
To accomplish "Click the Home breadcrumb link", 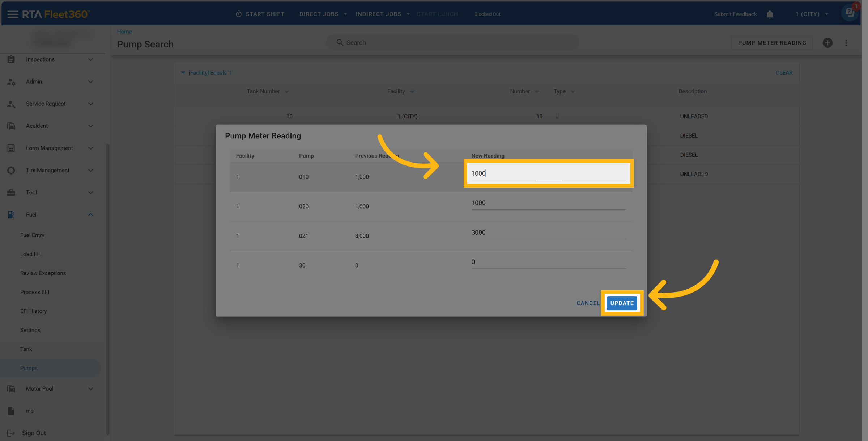I will tap(124, 31).
